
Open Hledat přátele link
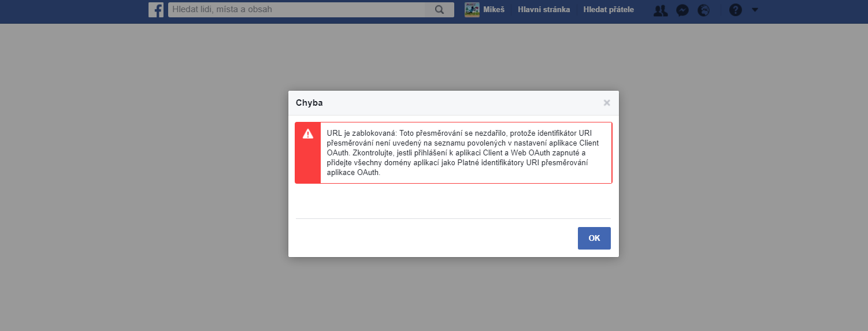(609, 10)
